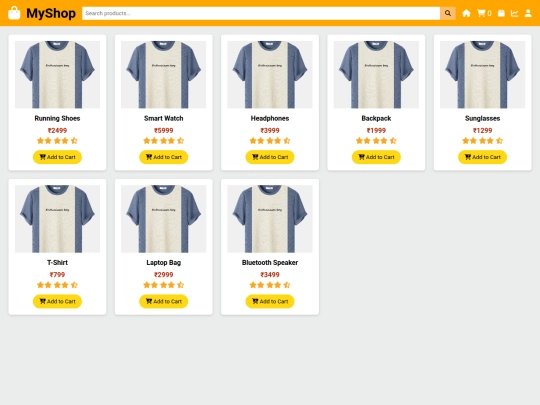Open the user profile icon
Viewport: 540px width, 405px height.
[x=528, y=13]
